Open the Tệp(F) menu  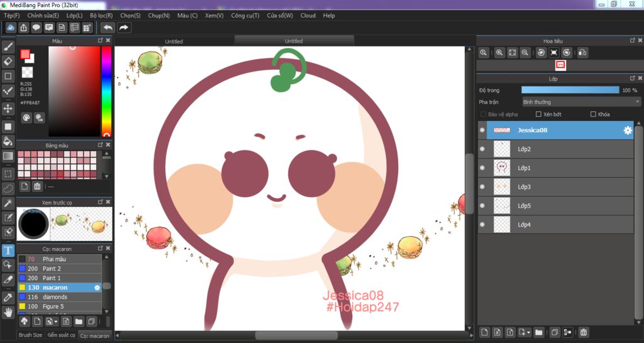(x=11, y=15)
